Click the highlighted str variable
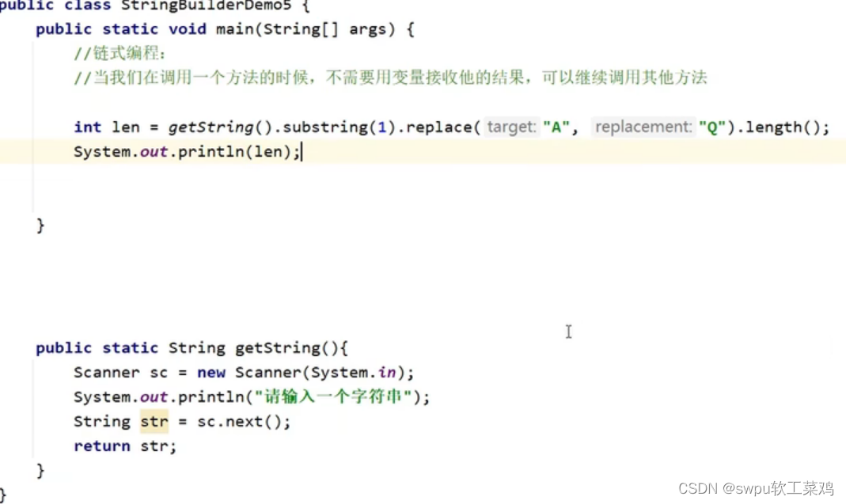Viewport: 846px width, 504px height. (x=154, y=422)
